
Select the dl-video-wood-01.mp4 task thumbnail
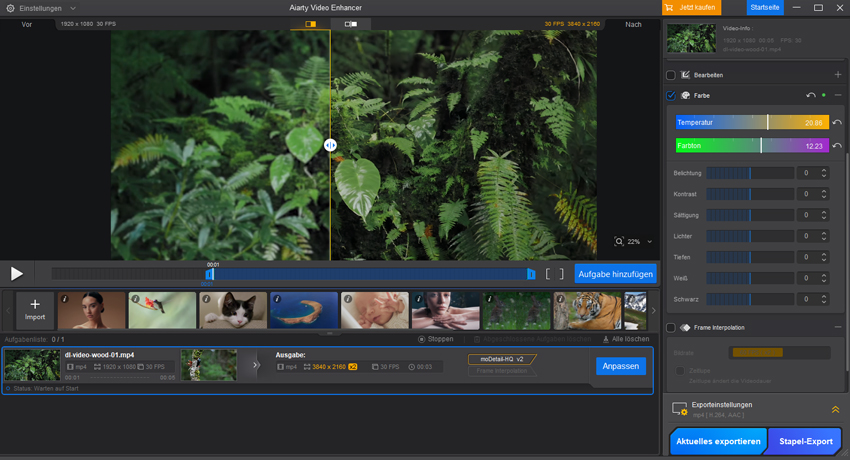coord(33,365)
